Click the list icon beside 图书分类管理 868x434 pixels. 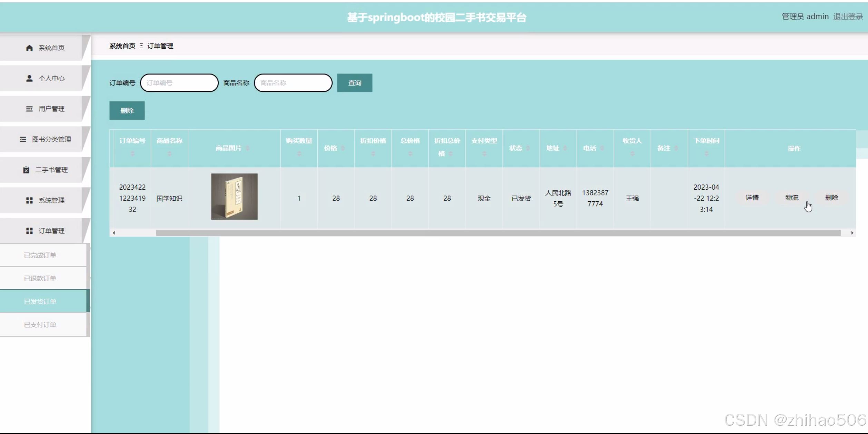pos(23,139)
